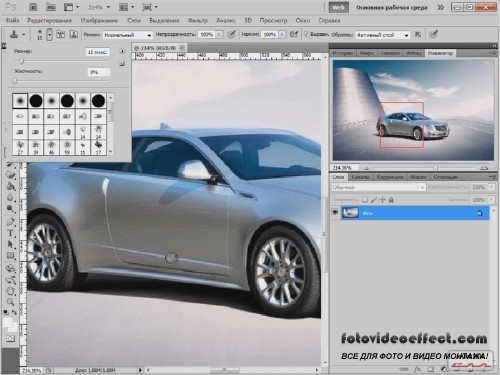Open the Режим blend mode dropdown

(x=128, y=35)
